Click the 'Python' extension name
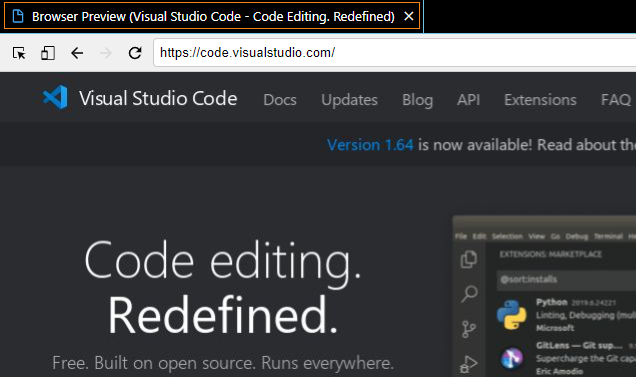 click(552, 302)
